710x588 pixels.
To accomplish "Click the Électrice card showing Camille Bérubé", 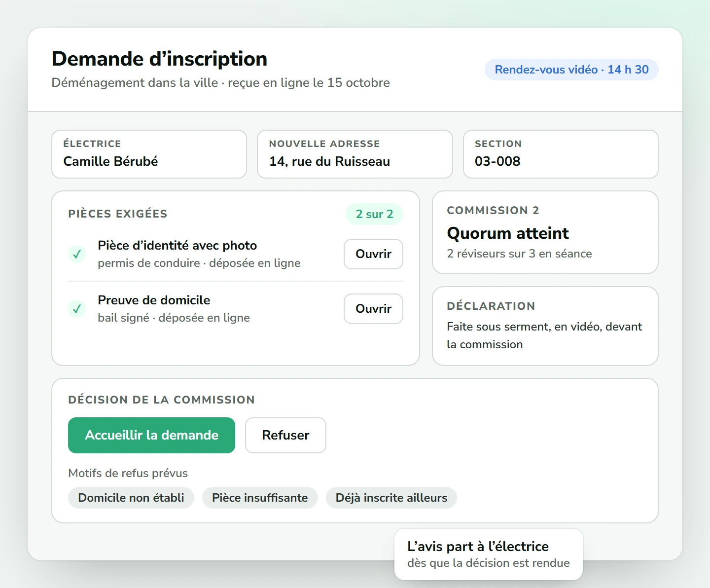I will point(149,154).
